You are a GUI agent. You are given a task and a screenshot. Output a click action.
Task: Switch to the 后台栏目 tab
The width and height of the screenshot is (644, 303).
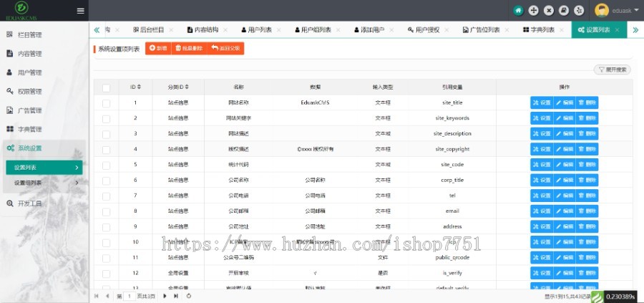pos(148,30)
